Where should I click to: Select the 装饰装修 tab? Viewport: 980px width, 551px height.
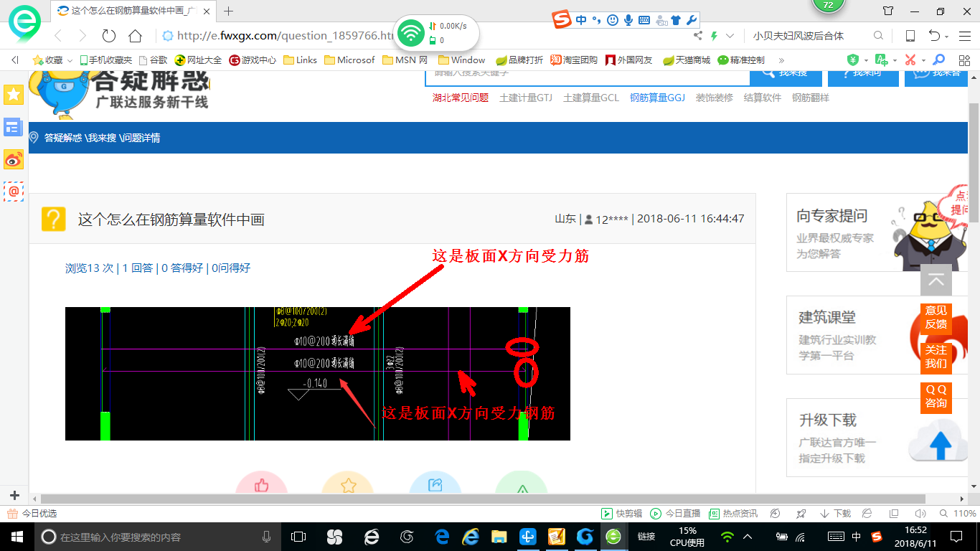pos(715,98)
